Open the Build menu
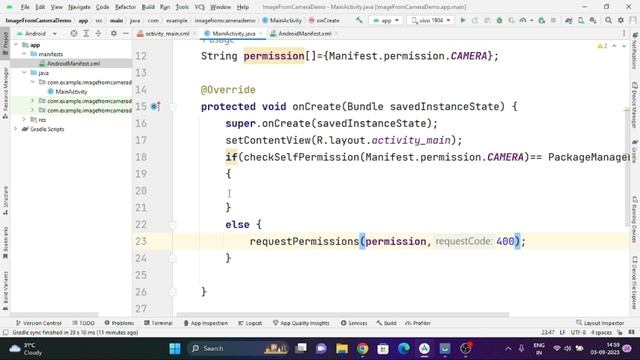This screenshot has width=640, height=360. [148, 7]
